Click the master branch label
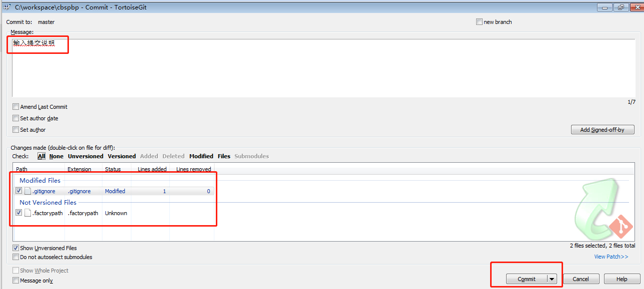Screen dimensions: 644x289 46,22
